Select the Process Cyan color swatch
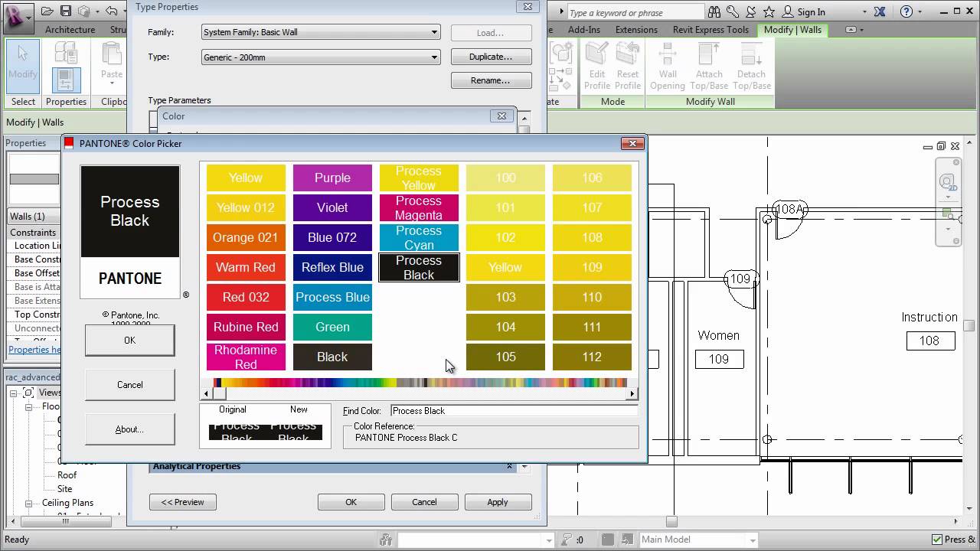Screen dimensions: 980x551 (418, 237)
